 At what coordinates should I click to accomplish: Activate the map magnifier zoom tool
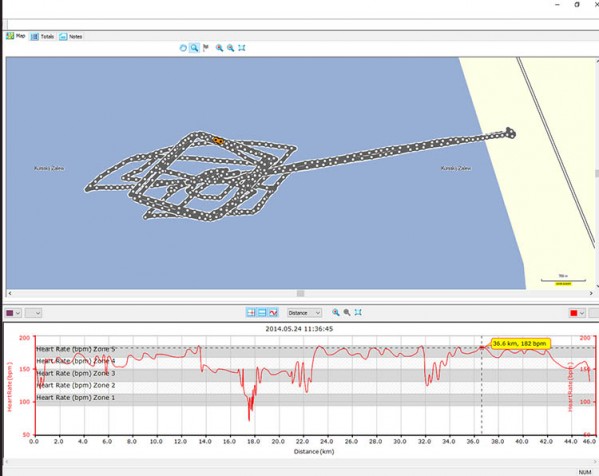pyautogui.click(x=194, y=48)
